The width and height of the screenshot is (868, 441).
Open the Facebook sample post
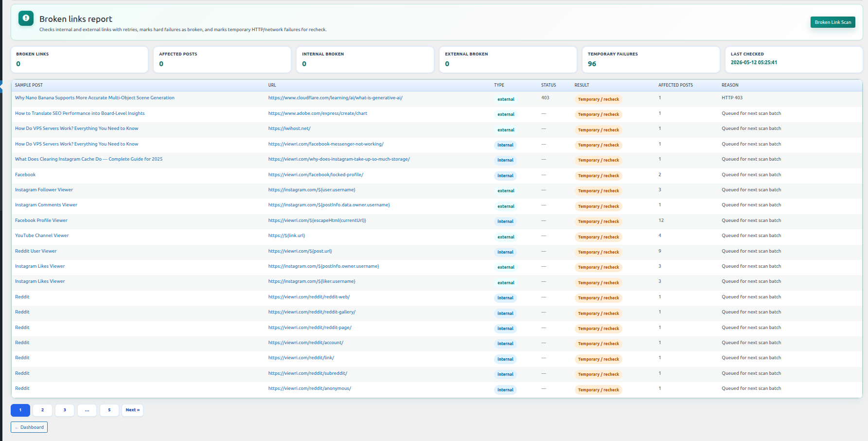coord(25,175)
